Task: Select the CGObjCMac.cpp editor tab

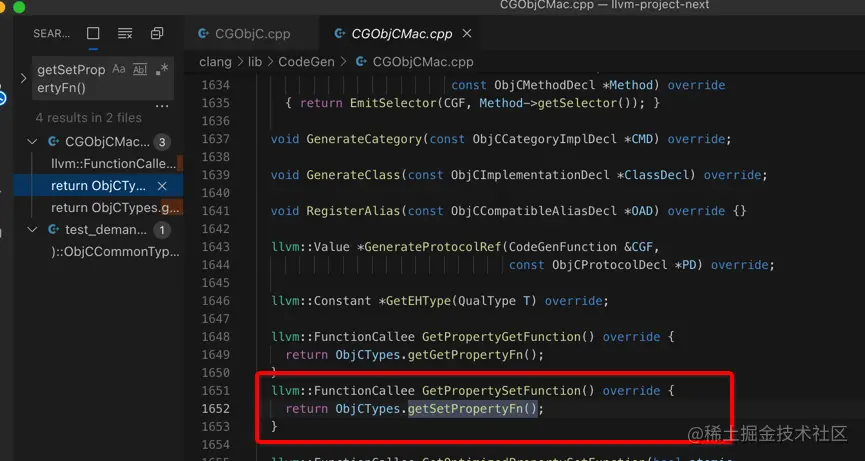Action: pyautogui.click(x=402, y=34)
